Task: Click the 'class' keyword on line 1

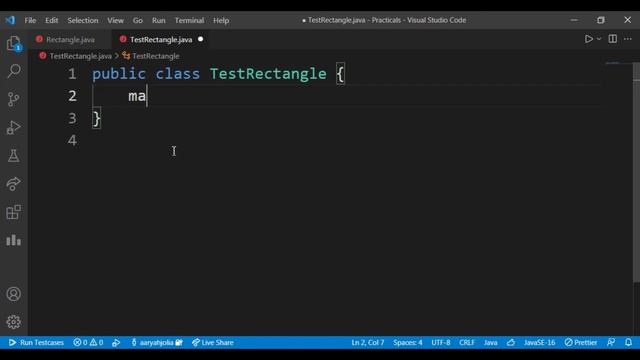Action: pyautogui.click(x=178, y=74)
